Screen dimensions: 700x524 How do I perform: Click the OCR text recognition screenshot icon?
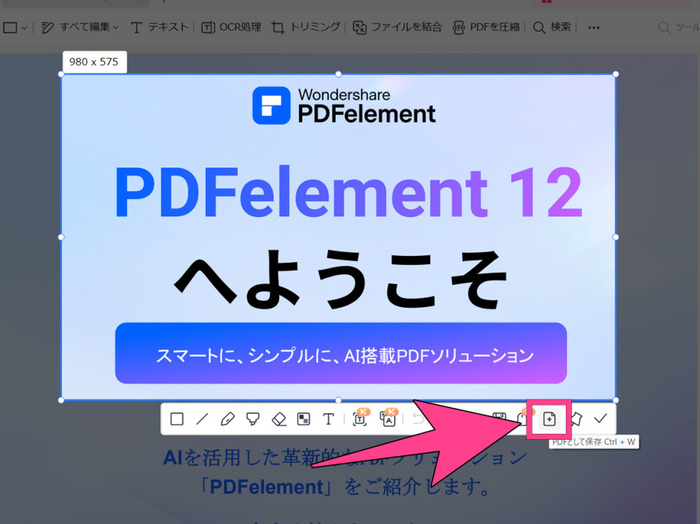click(x=360, y=418)
